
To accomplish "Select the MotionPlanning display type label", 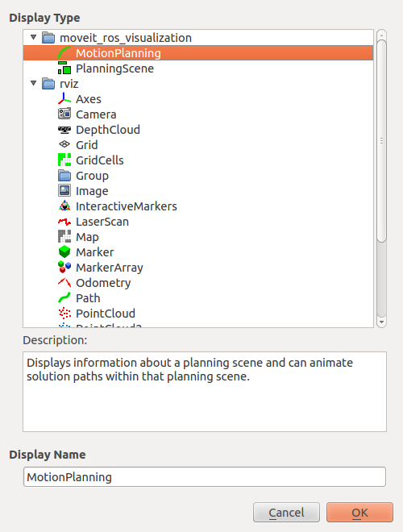I will 118,53.
